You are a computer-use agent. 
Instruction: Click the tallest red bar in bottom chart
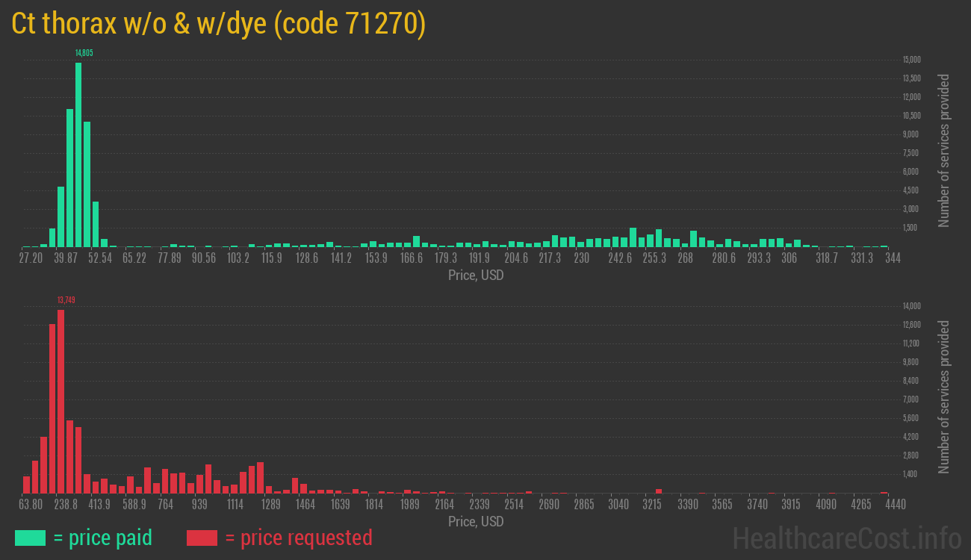click(x=61, y=401)
